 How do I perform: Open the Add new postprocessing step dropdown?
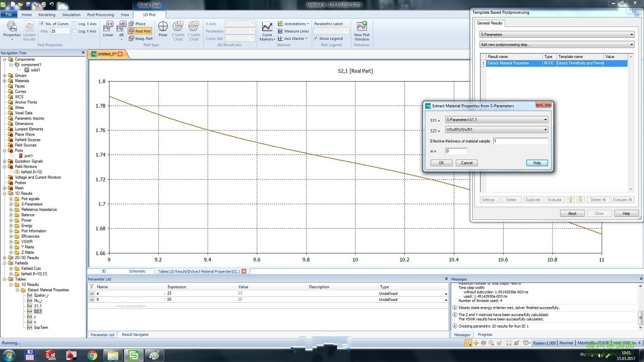pyautogui.click(x=556, y=45)
